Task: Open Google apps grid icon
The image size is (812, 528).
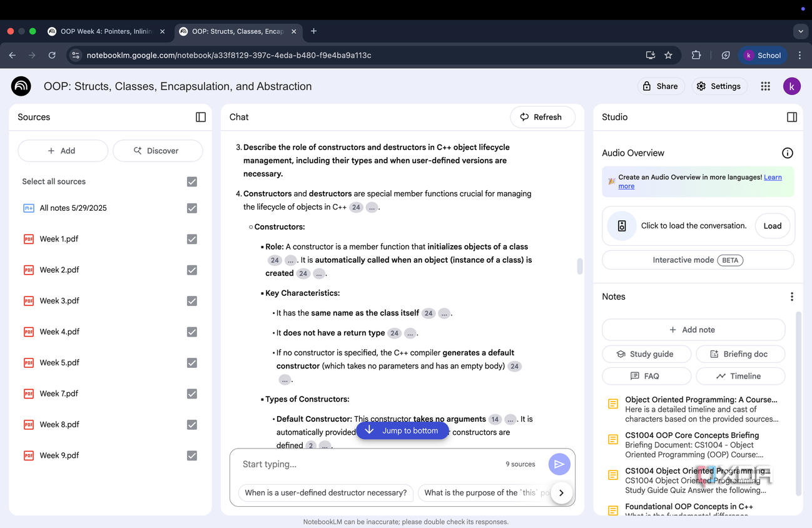Action: tap(766, 86)
